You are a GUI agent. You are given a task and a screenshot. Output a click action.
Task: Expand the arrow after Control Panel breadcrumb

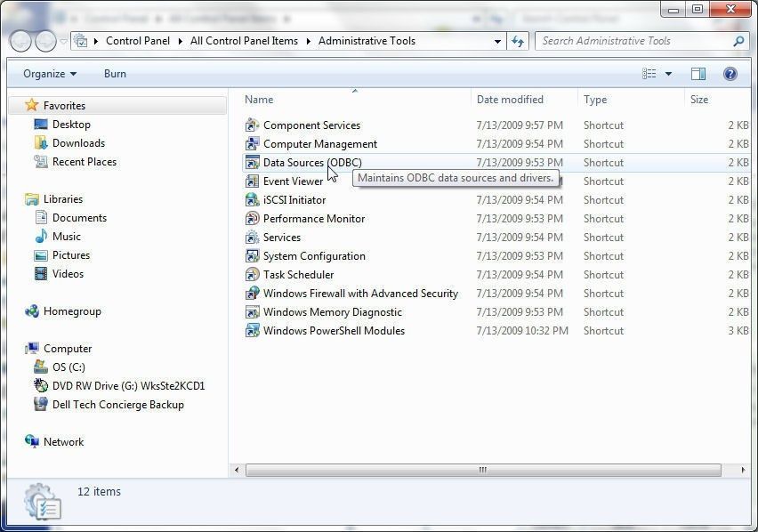click(x=180, y=42)
